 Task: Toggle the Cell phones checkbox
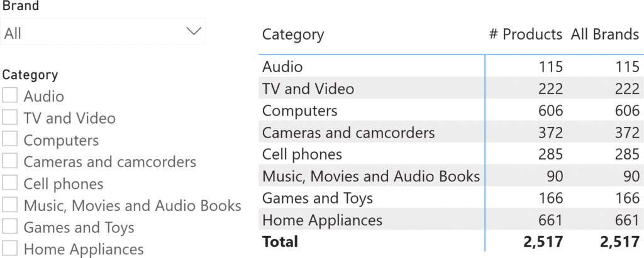pos(10,184)
